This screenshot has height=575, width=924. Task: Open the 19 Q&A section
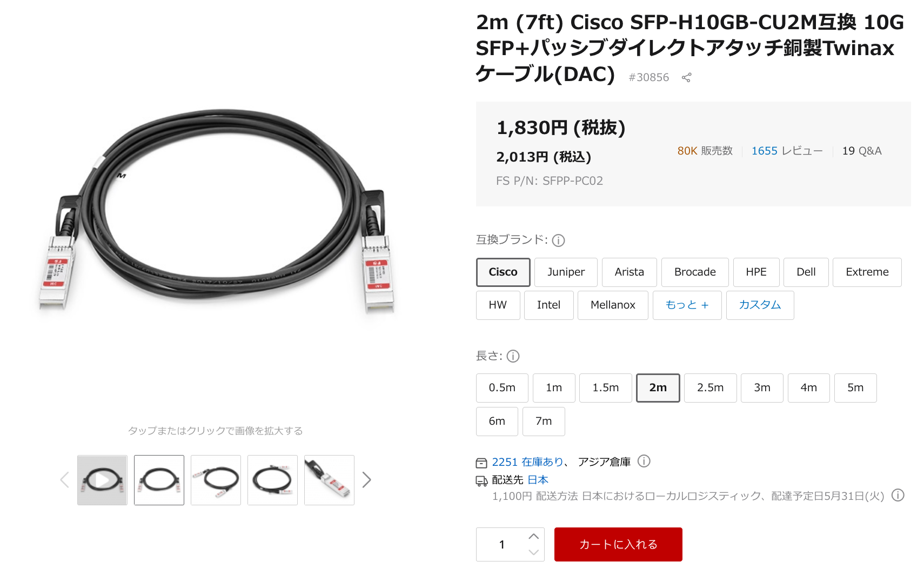(x=862, y=151)
